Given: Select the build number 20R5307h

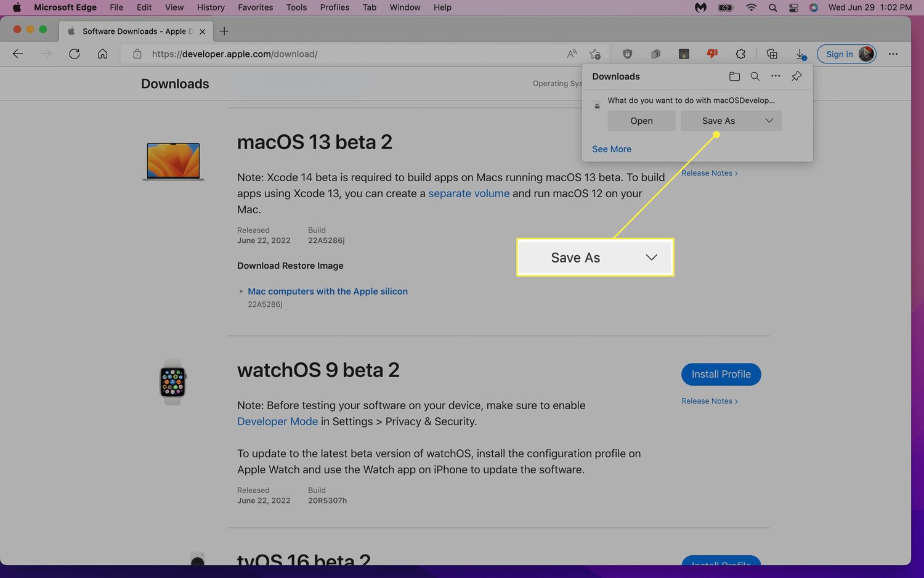Looking at the screenshot, I should tap(327, 501).
